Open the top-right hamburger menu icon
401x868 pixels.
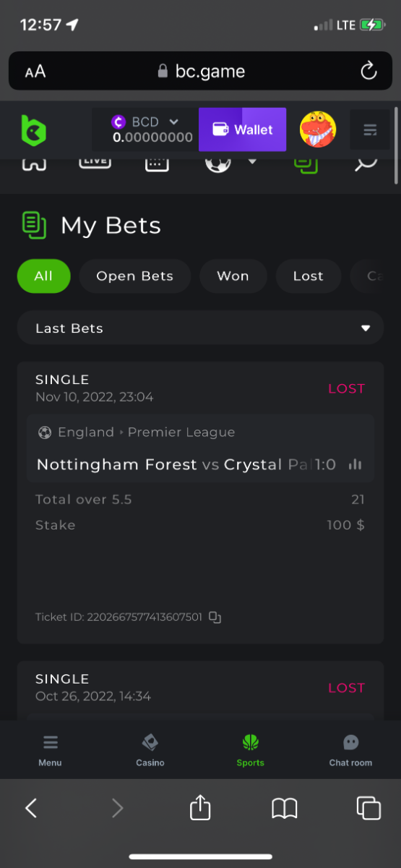370,130
